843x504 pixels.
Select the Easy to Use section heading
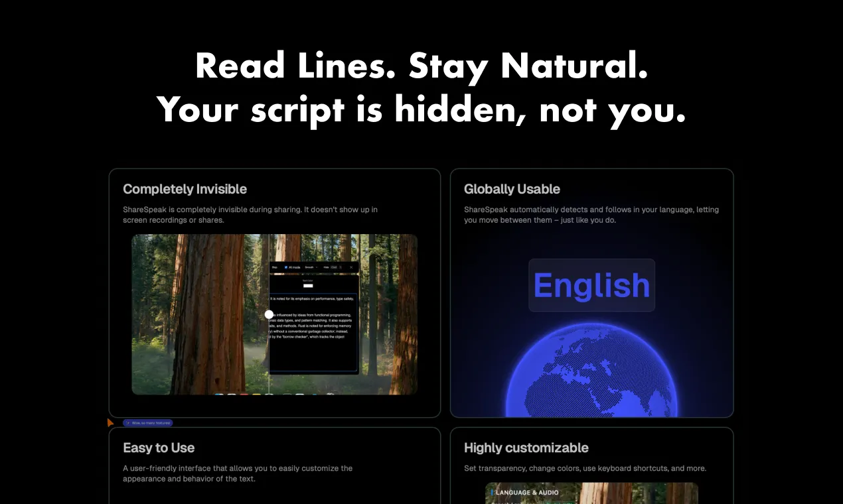click(159, 448)
